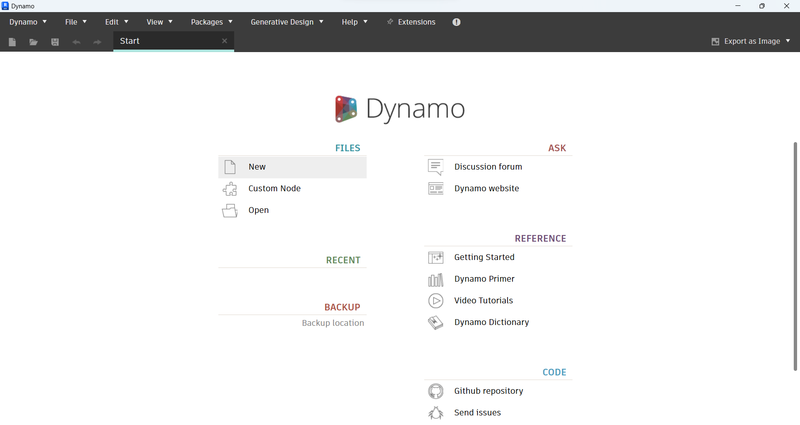
Task: Open the Getting Started link
Action: click(x=484, y=258)
